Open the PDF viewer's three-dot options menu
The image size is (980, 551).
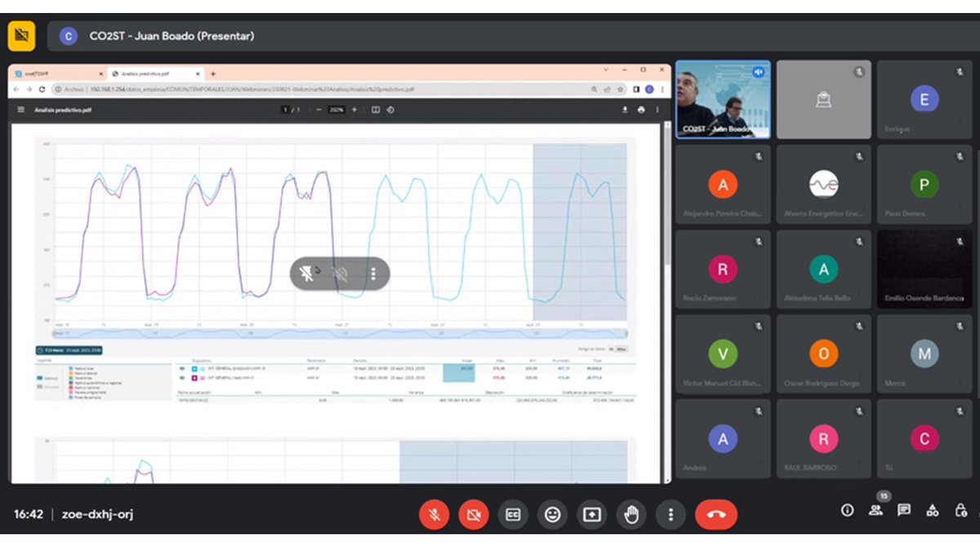pos(659,109)
